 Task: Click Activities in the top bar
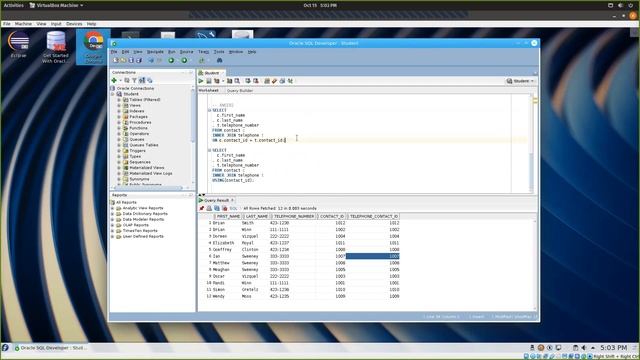coord(14,5)
